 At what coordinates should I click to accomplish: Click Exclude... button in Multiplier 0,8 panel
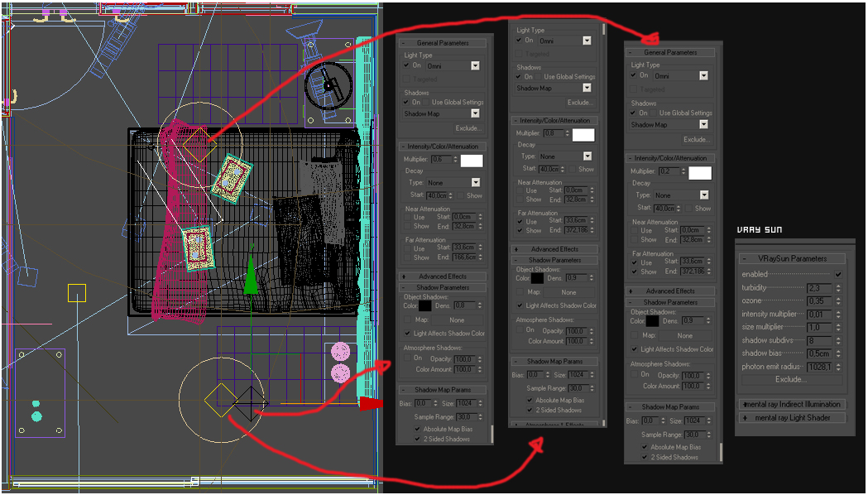click(579, 103)
